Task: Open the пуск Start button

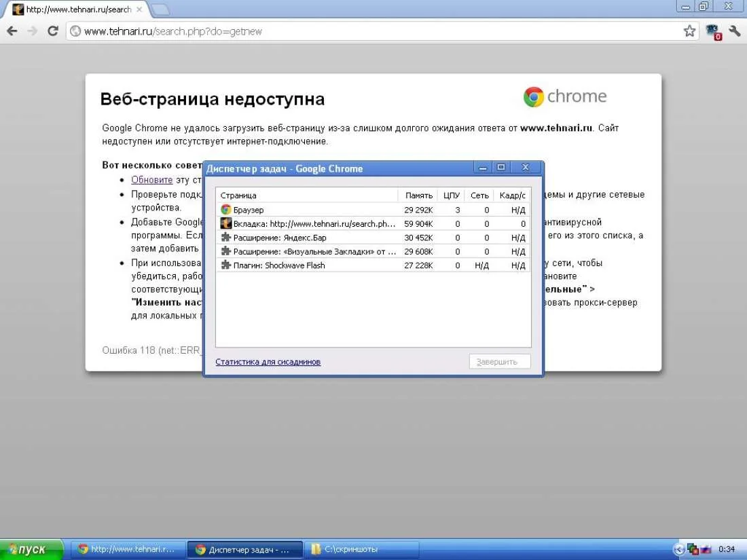Action: click(31, 550)
